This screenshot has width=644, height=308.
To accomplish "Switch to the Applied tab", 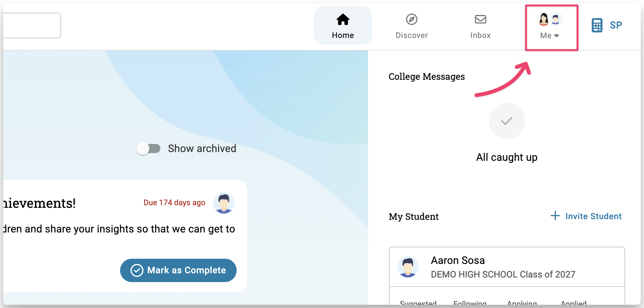I will tap(574, 303).
